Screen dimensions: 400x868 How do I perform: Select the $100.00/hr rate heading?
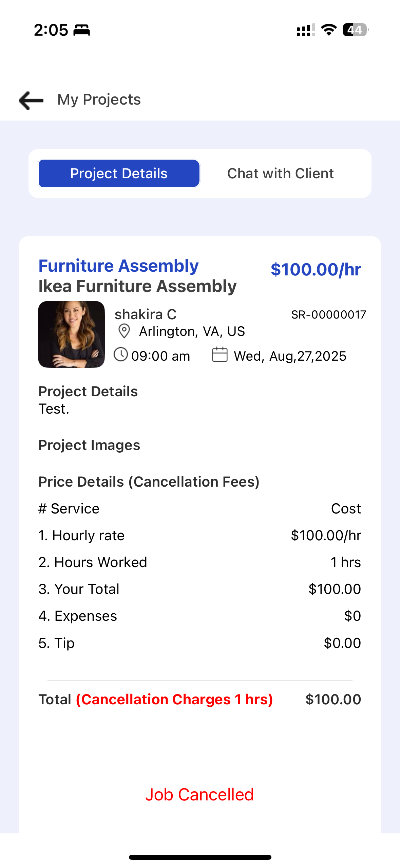(316, 270)
